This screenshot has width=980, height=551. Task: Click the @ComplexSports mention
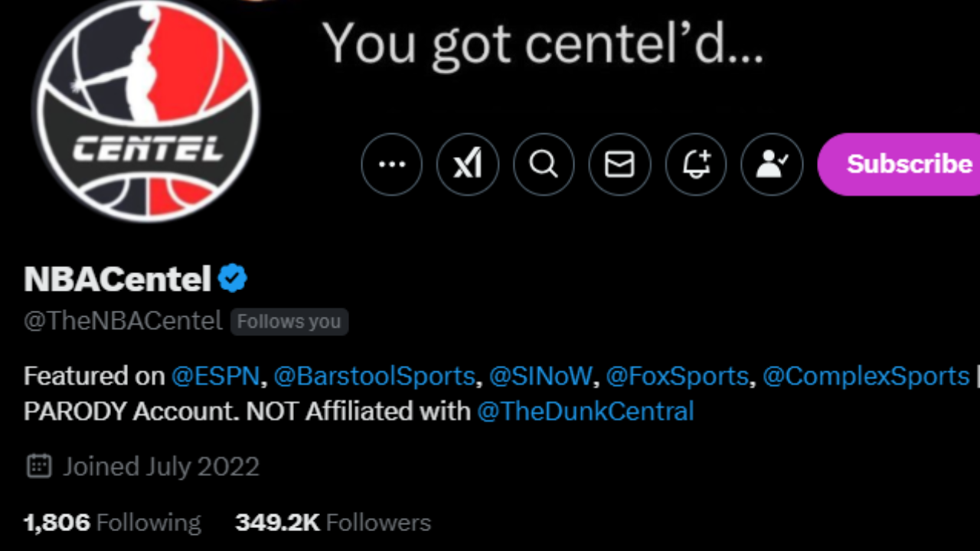tap(864, 376)
